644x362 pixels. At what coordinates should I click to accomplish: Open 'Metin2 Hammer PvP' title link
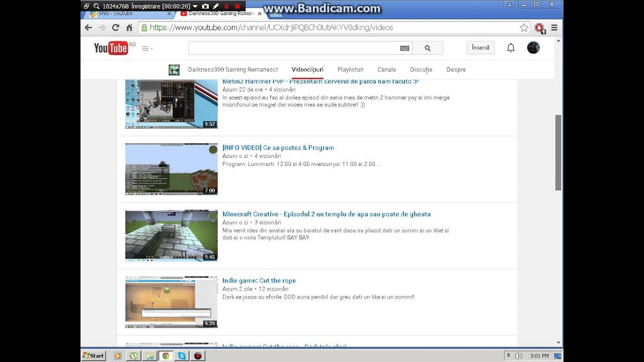[320, 81]
